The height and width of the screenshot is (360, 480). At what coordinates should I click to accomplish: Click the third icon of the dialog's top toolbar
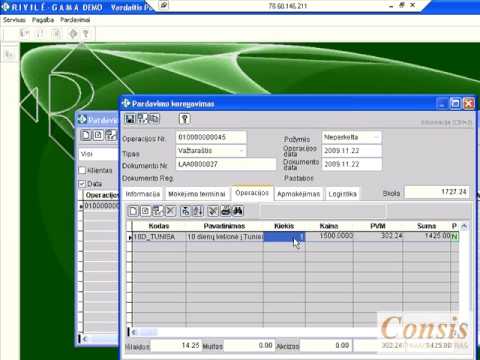(154, 119)
